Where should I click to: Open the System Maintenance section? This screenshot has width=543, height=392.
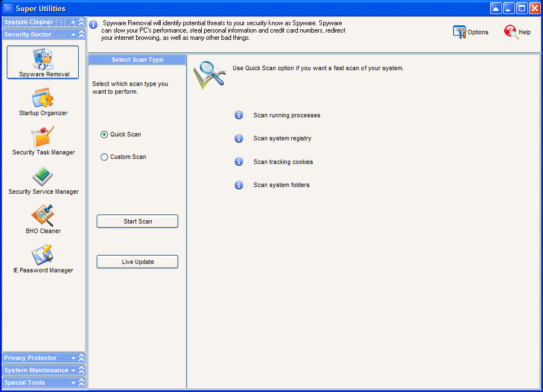(x=44, y=370)
